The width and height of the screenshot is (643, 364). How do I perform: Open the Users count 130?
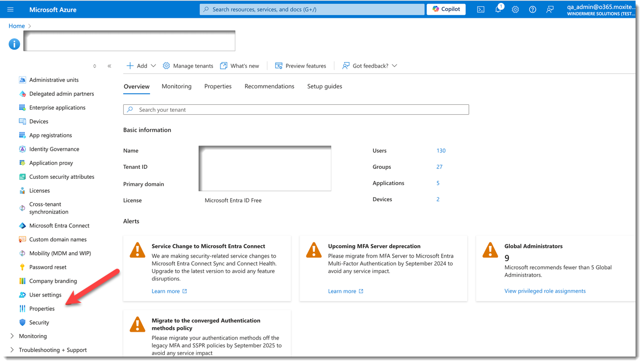(x=441, y=151)
